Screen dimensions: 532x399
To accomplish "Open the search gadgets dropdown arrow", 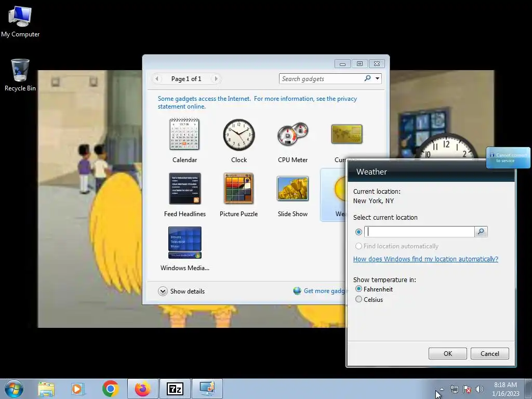I will (x=377, y=79).
